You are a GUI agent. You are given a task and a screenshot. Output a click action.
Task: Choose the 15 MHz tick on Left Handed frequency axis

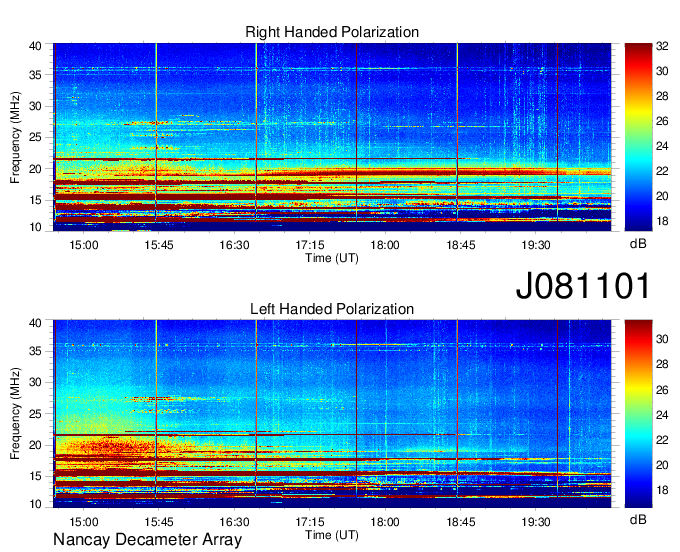[35, 477]
